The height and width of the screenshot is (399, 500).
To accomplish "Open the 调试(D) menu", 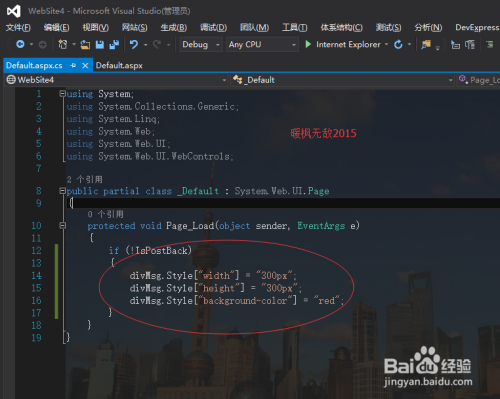I will pyautogui.click(x=213, y=28).
